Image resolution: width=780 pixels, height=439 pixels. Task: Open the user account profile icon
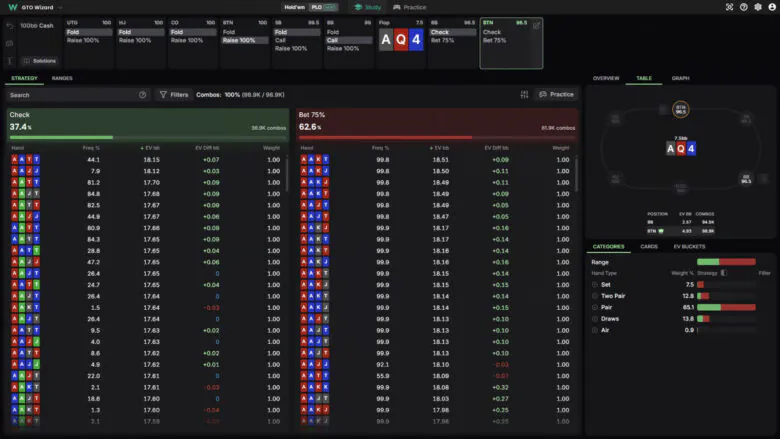(772, 7)
